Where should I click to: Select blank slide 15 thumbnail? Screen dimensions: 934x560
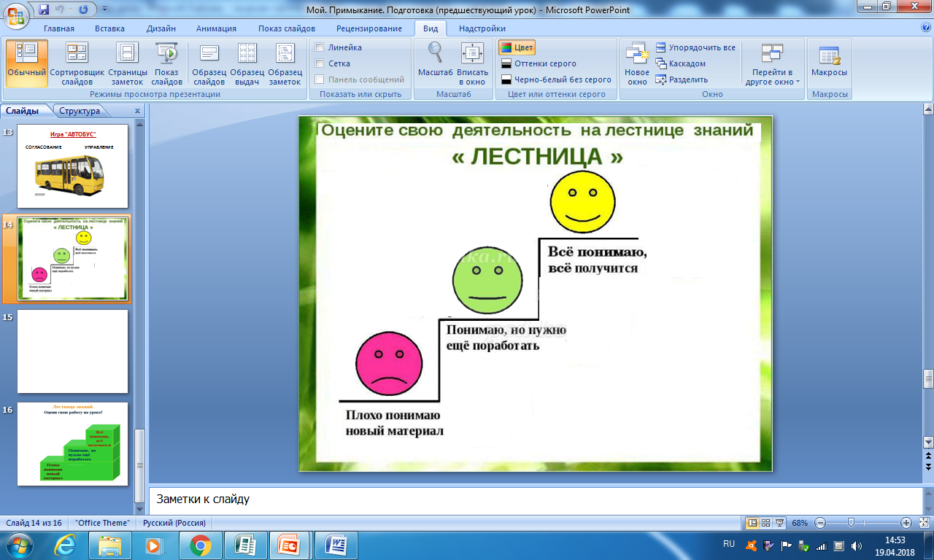[x=73, y=351]
